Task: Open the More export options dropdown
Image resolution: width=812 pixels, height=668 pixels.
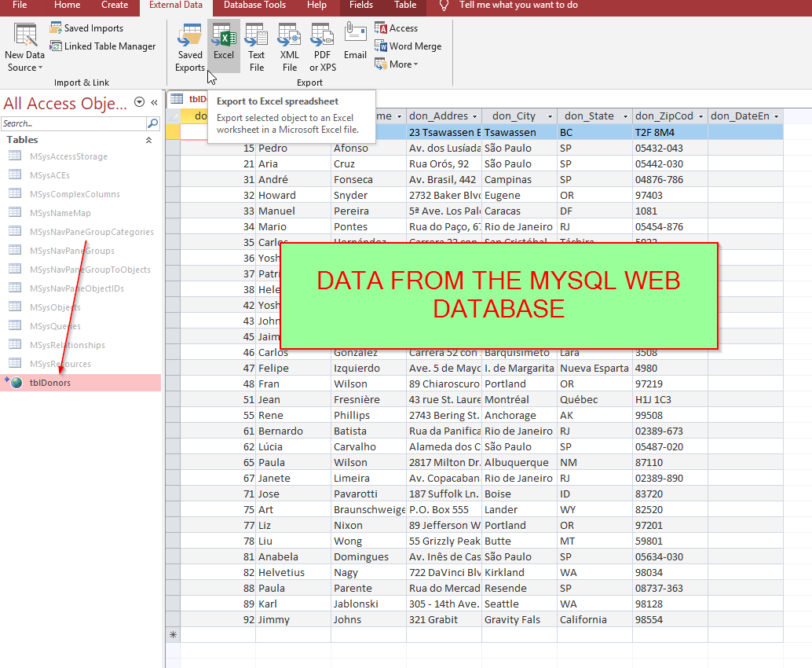Action: [x=397, y=64]
